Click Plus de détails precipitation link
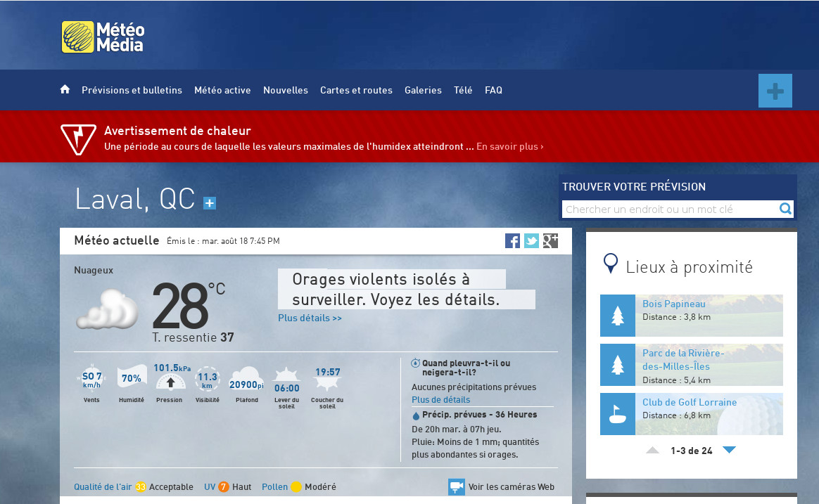This screenshot has width=819, height=504. (441, 400)
